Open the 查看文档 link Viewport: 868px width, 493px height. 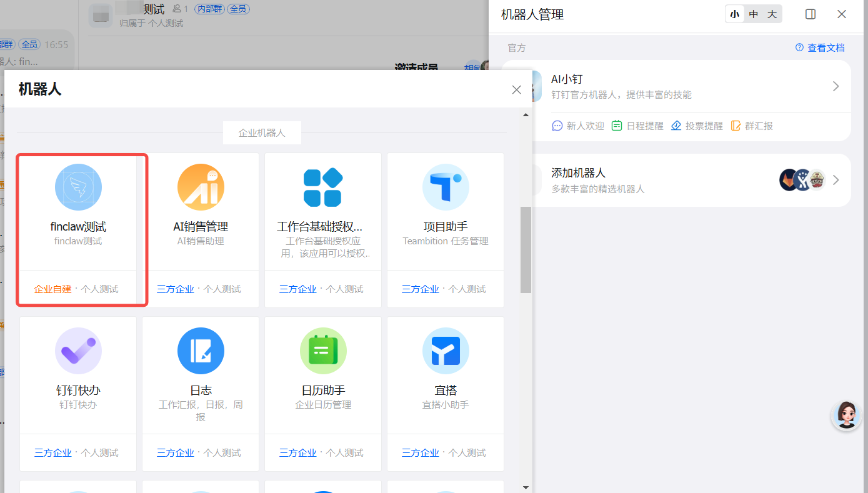[826, 47]
